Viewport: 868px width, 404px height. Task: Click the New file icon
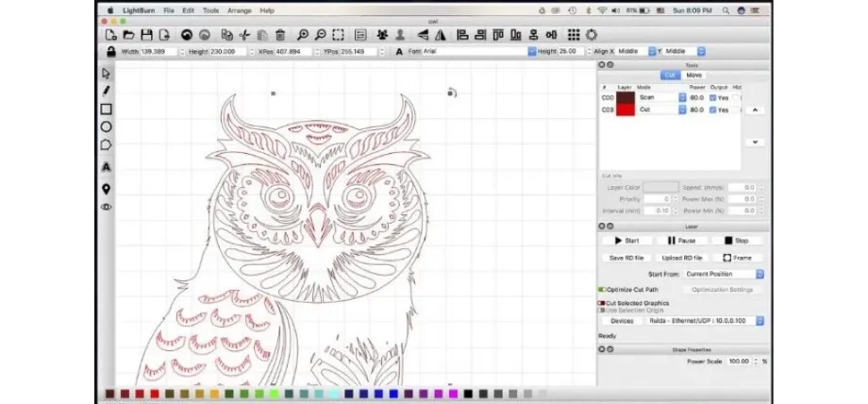111,35
